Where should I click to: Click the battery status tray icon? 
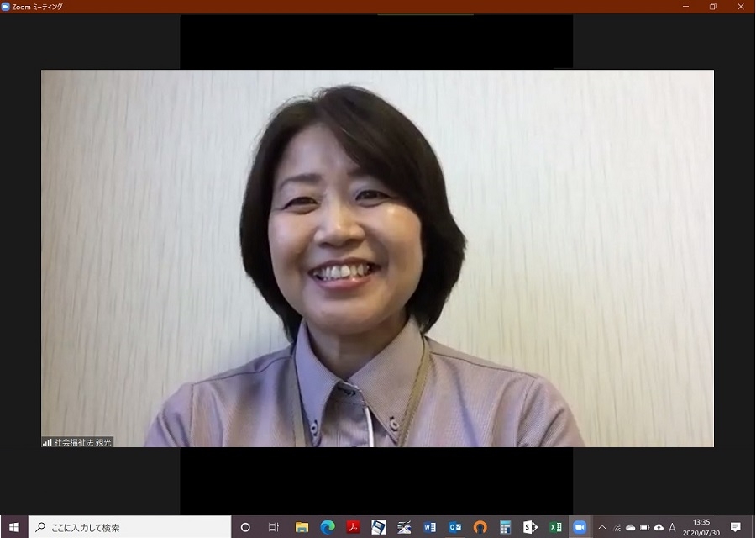tap(644, 527)
